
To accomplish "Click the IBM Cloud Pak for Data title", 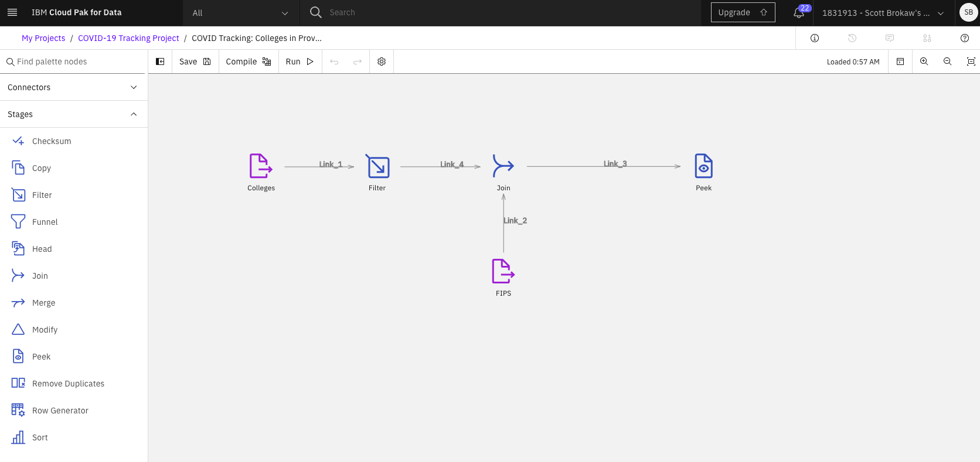I will pos(77,12).
